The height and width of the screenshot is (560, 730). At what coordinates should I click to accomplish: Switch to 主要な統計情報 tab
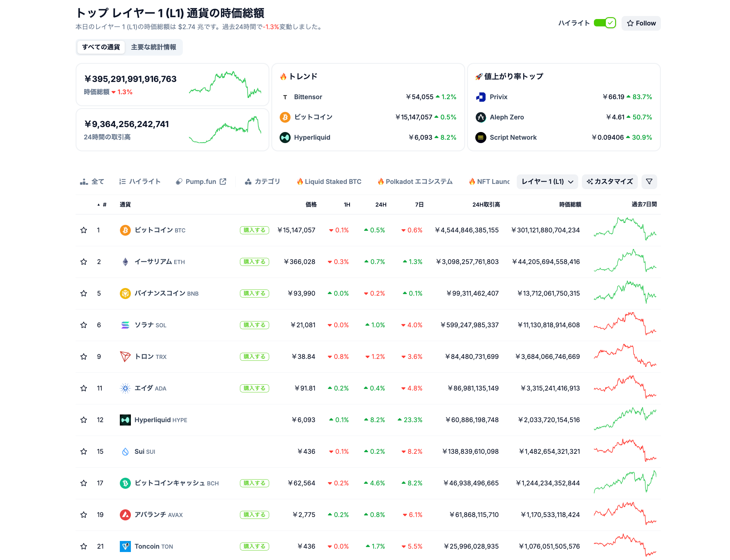coord(153,47)
